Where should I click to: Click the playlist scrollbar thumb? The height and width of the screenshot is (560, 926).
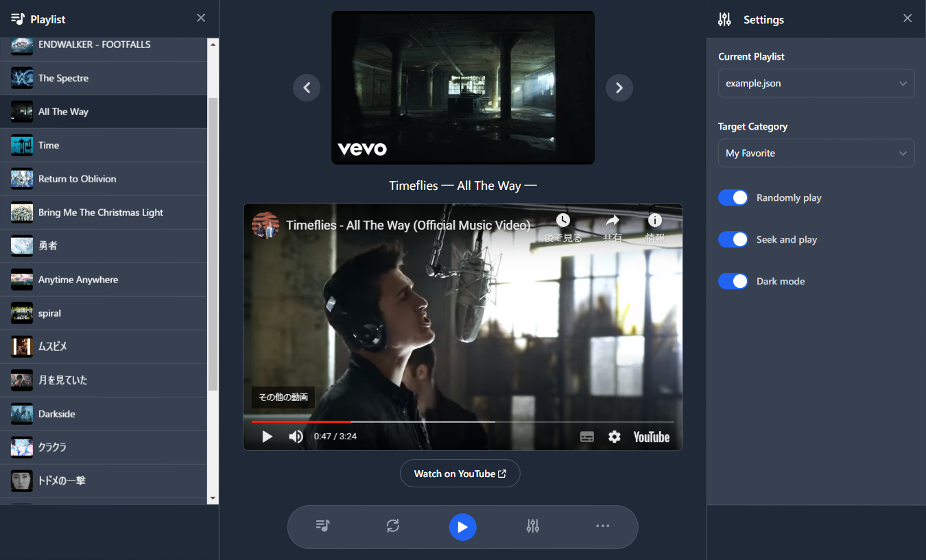coord(213,244)
